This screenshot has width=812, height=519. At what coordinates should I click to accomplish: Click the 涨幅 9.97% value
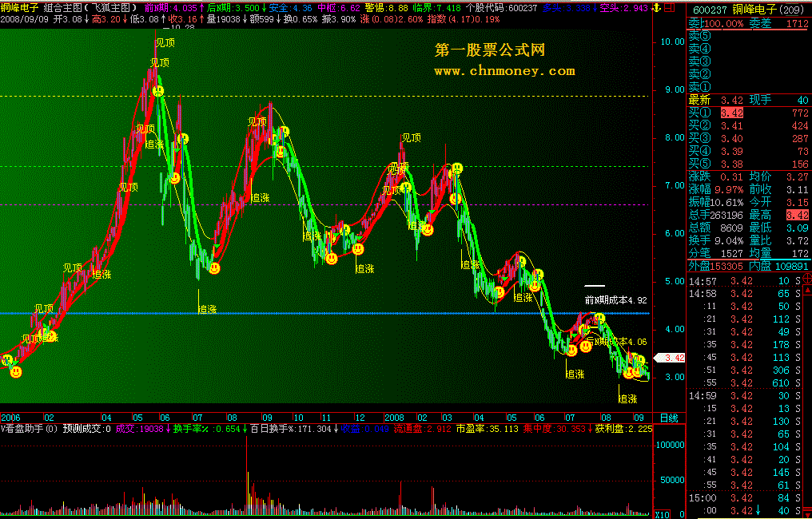click(x=716, y=189)
